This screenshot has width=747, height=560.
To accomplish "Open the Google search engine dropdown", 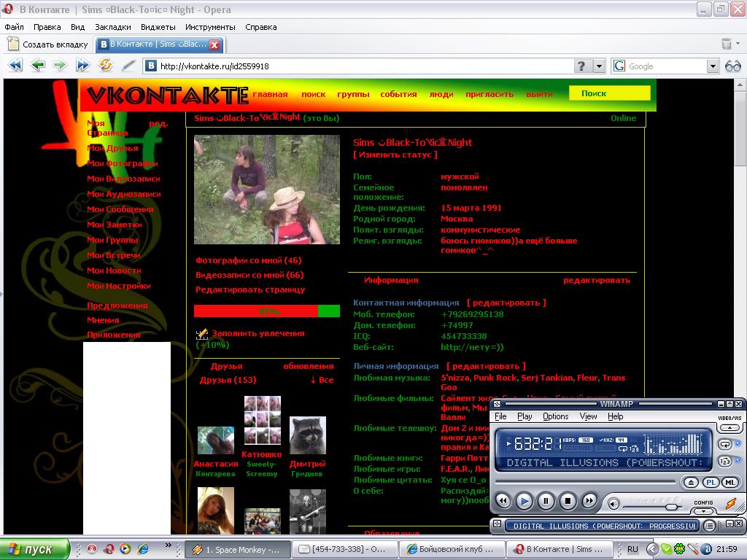I will 712,66.
